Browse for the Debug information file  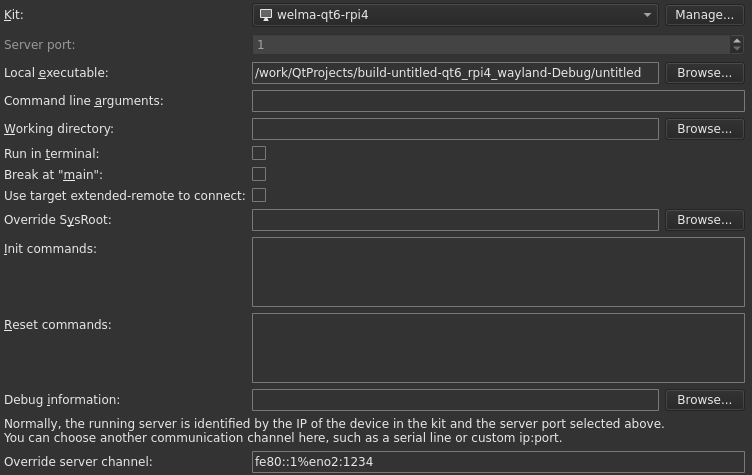point(704,400)
